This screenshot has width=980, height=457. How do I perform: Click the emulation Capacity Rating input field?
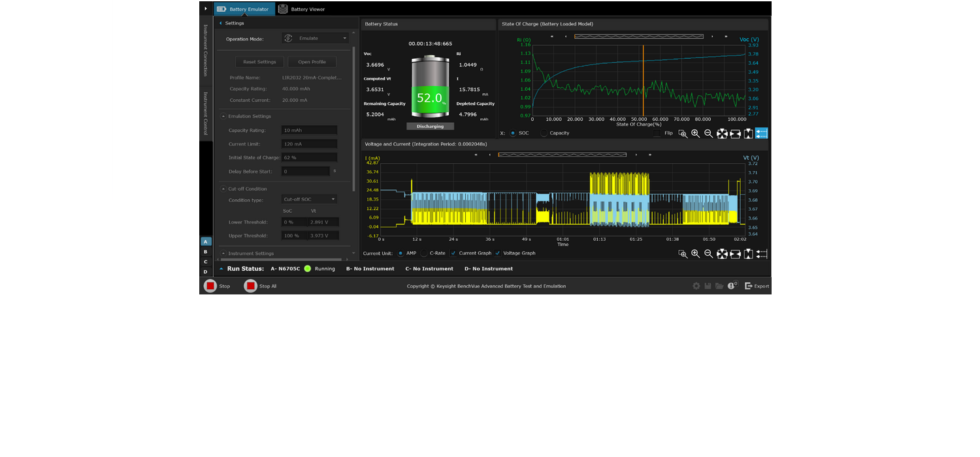pos(309,130)
